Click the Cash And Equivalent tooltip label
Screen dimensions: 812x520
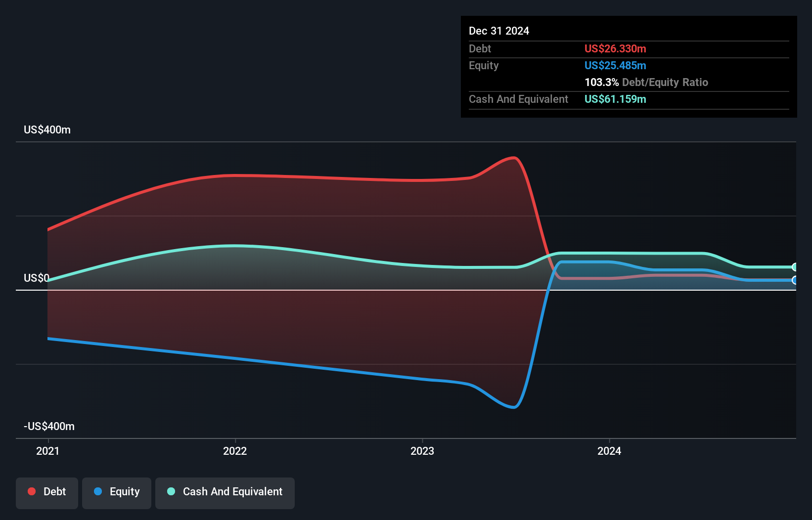tap(518, 99)
